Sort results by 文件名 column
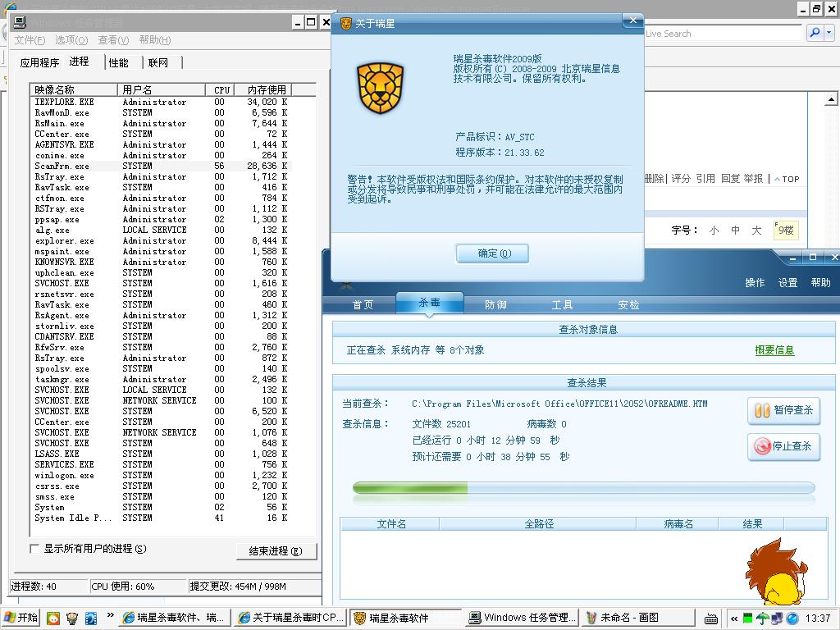This screenshot has height=630, width=840. [x=390, y=524]
